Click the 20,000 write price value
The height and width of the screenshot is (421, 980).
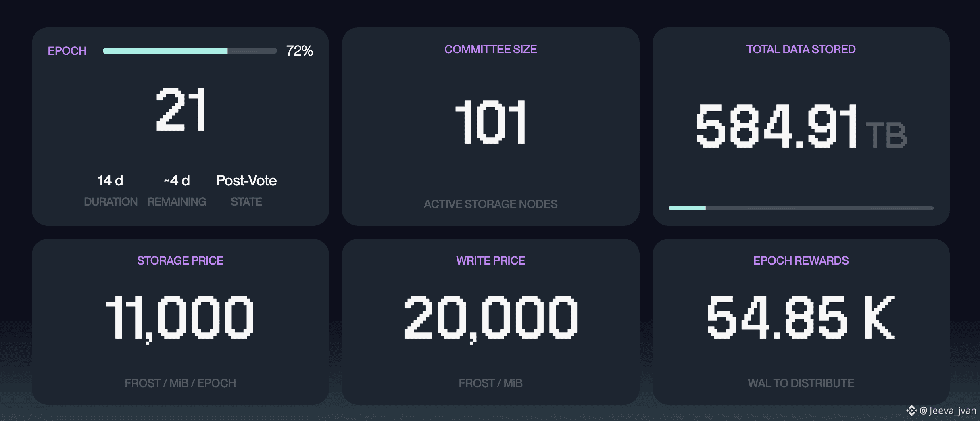point(491,319)
